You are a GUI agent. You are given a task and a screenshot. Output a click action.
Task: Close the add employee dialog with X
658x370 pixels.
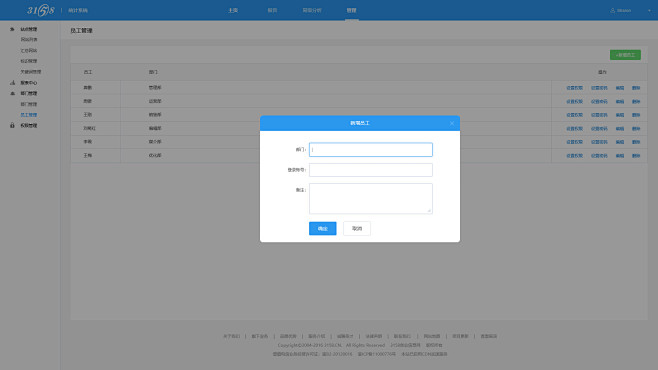click(452, 123)
